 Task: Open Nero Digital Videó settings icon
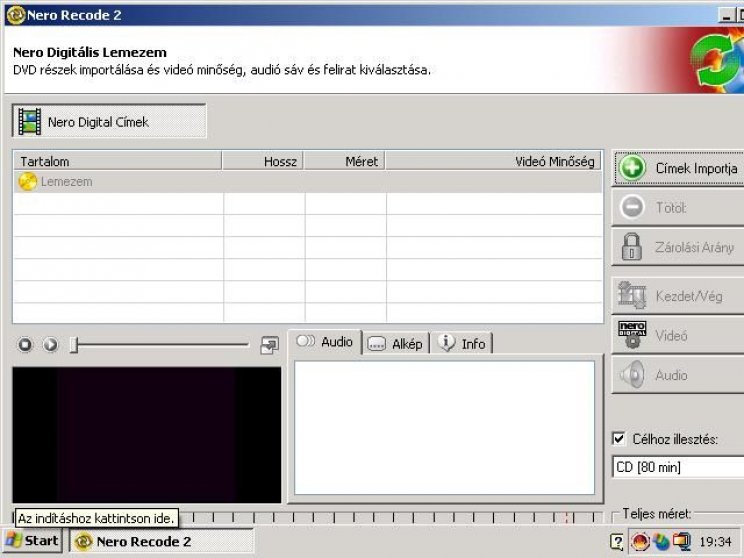(632, 335)
